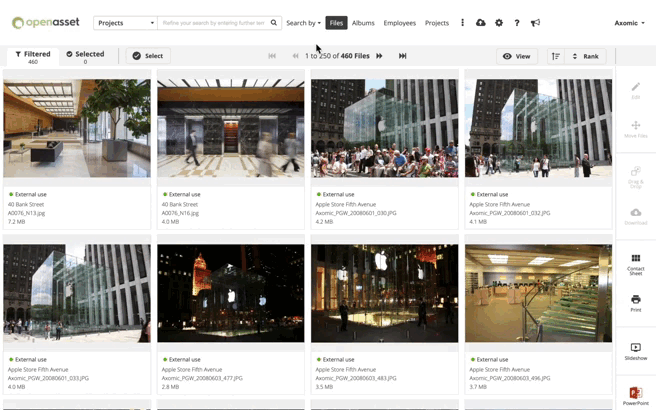Click the Print sidebar icon
Viewport: 656px width, 410px height.
(636, 303)
